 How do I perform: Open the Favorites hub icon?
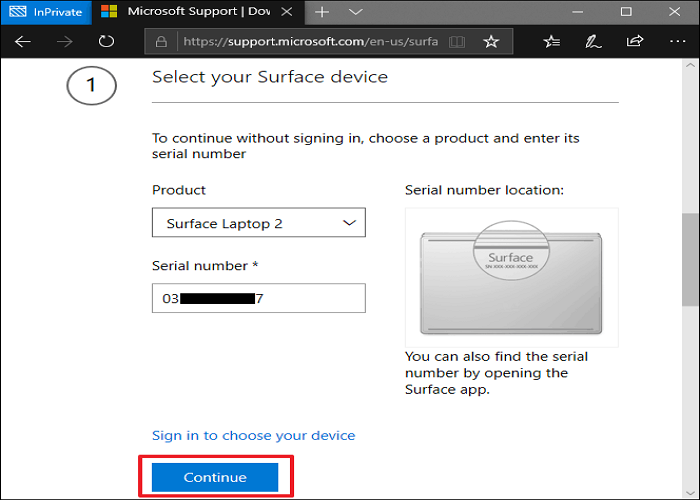click(552, 42)
